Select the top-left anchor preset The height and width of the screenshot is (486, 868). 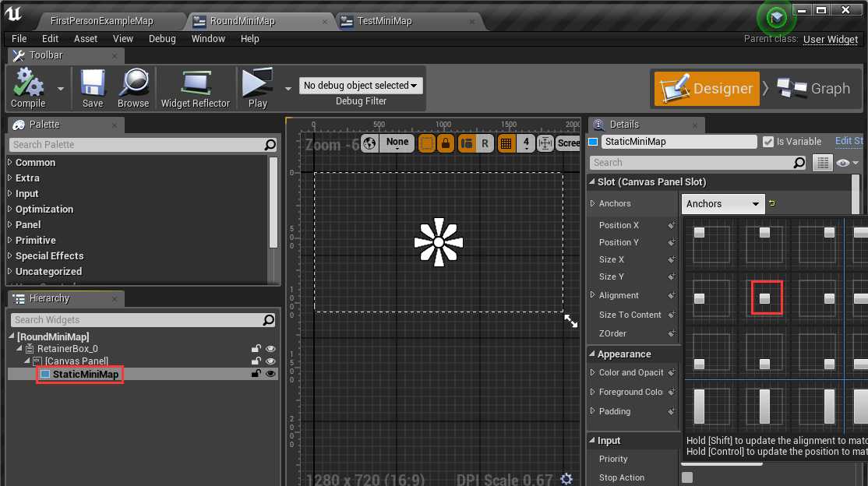711,244
